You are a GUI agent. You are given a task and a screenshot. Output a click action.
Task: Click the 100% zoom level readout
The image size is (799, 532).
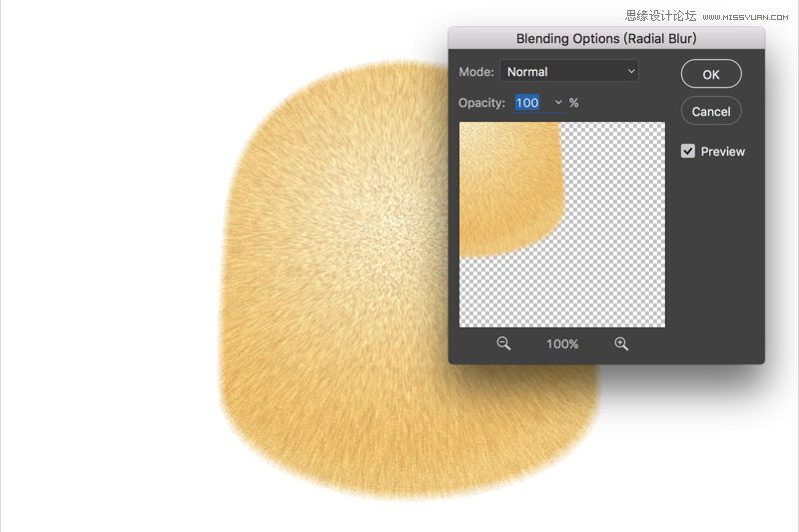pos(562,344)
